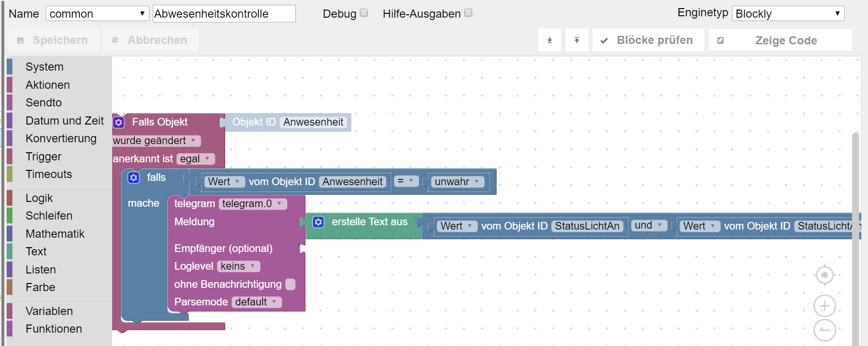Click gear on erstelle Text aus block

[x=318, y=222]
